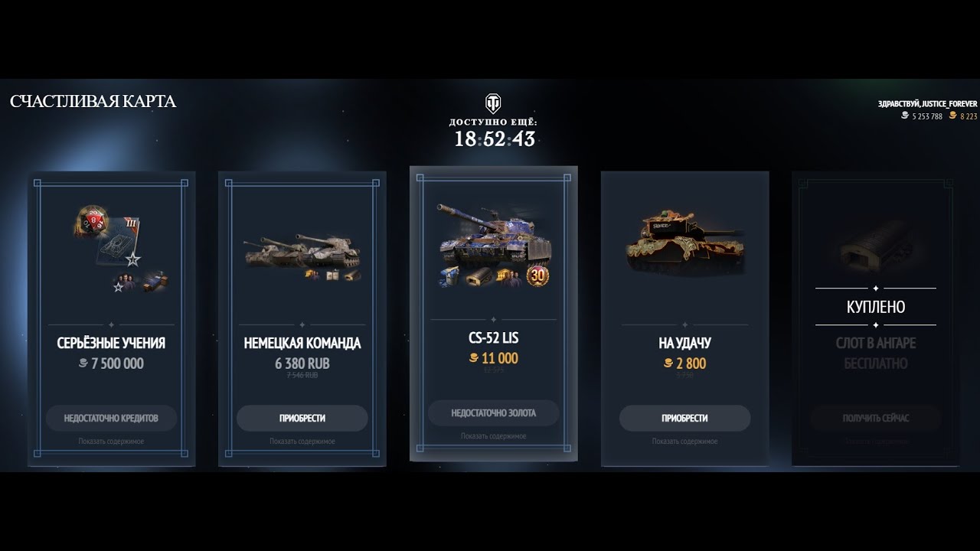Click the gold balance icon near 8 223

coord(953,116)
